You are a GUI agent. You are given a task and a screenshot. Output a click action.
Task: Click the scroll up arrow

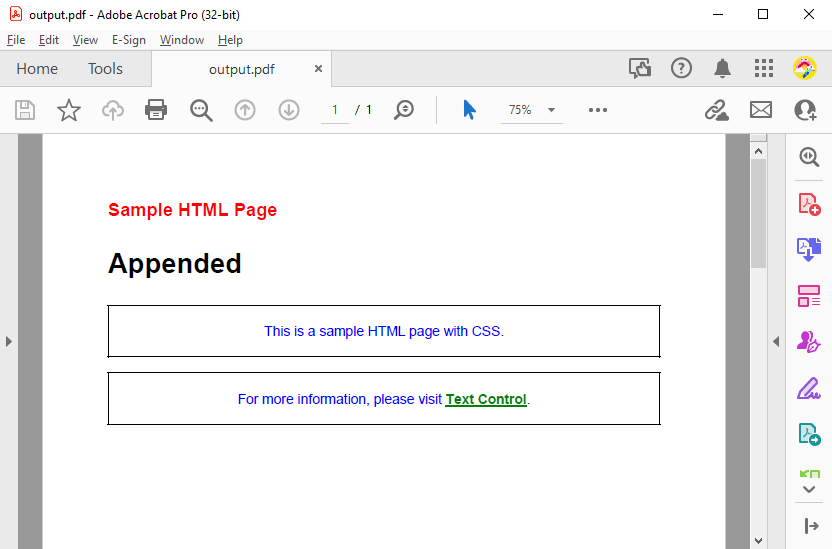(x=759, y=152)
